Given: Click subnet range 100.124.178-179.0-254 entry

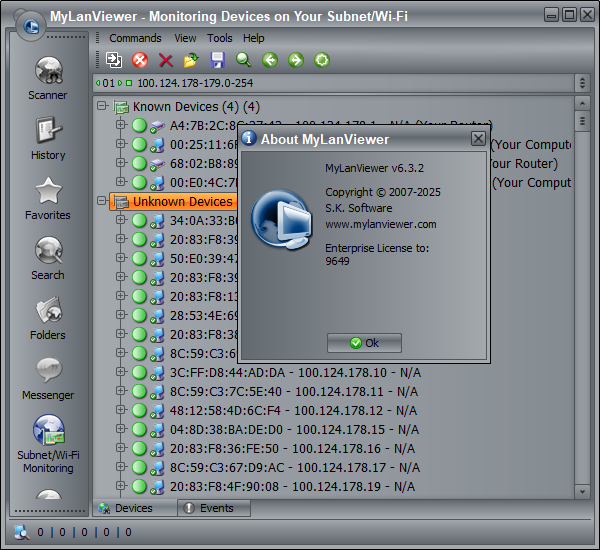Looking at the screenshot, I should point(195,83).
